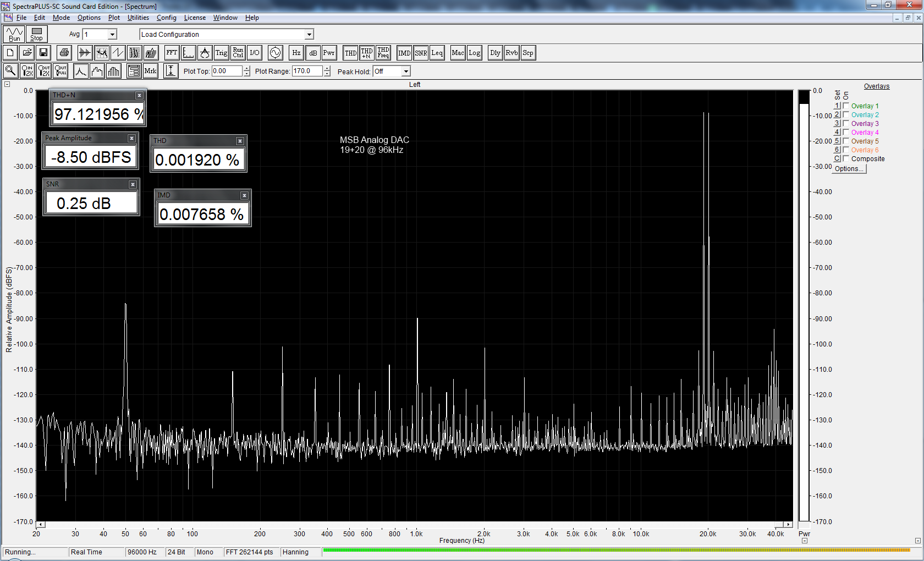924x561 pixels.
Task: Toggle the Overlay 4 checkbox
Action: [x=846, y=132]
